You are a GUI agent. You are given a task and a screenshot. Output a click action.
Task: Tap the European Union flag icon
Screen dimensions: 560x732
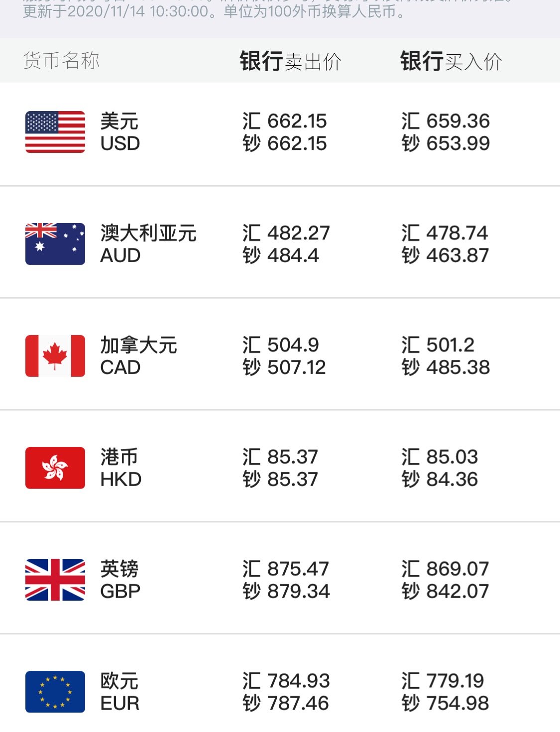coord(55,692)
